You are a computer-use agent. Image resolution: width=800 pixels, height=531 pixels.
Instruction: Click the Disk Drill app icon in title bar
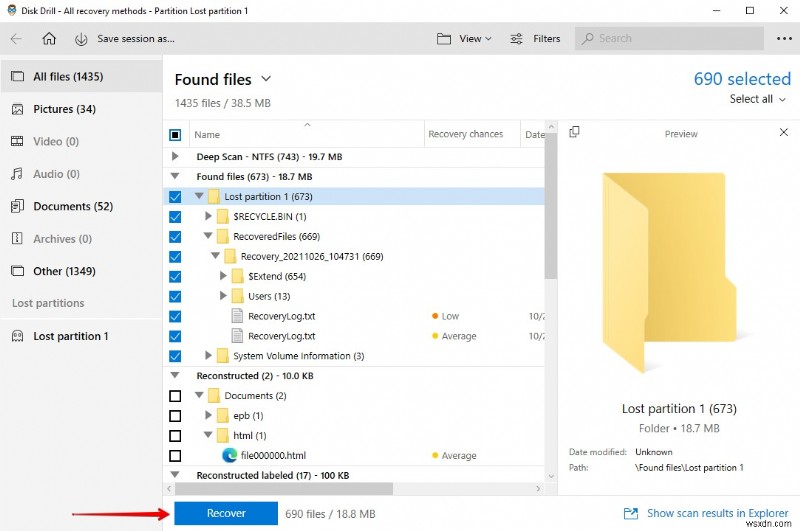pos(11,10)
